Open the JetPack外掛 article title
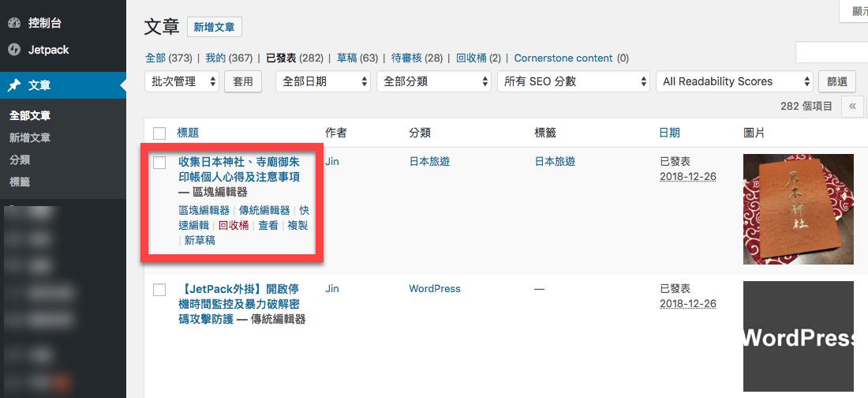Image resolution: width=868 pixels, height=398 pixels. [x=239, y=304]
